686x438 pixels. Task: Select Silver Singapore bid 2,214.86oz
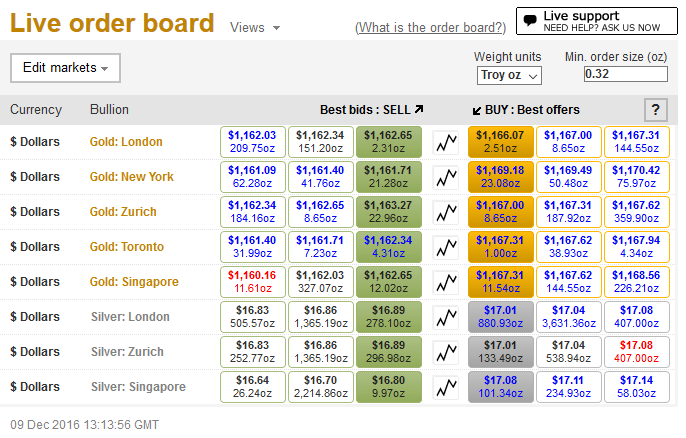tap(321, 387)
